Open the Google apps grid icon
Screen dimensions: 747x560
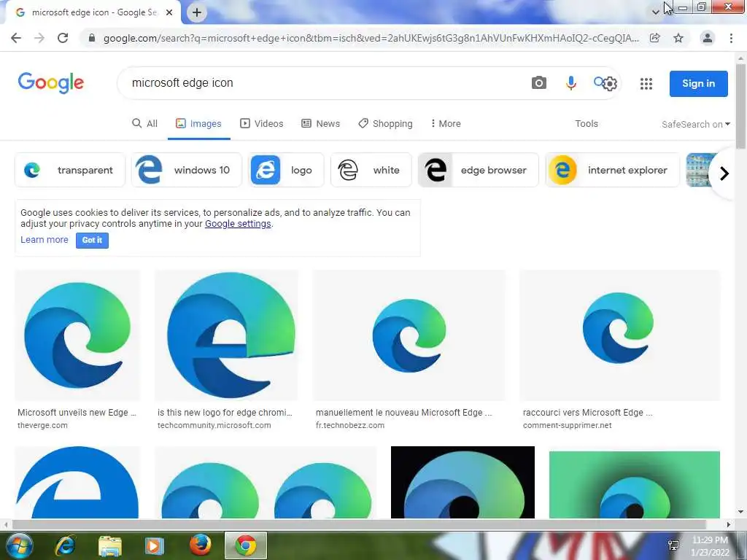[646, 84]
